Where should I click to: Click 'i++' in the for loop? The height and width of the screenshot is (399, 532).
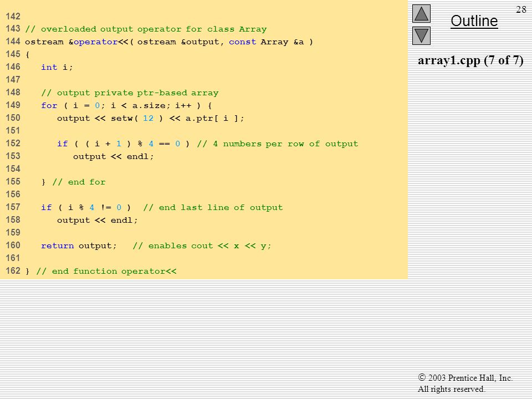183,105
